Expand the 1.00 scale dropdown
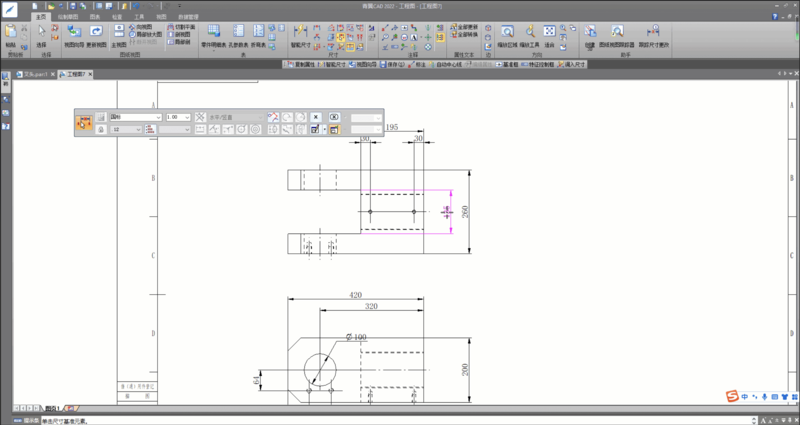800x425 pixels. click(x=187, y=117)
